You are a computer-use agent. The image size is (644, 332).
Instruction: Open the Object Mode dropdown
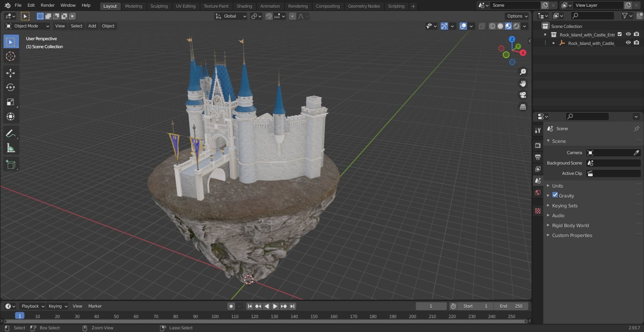(28, 26)
